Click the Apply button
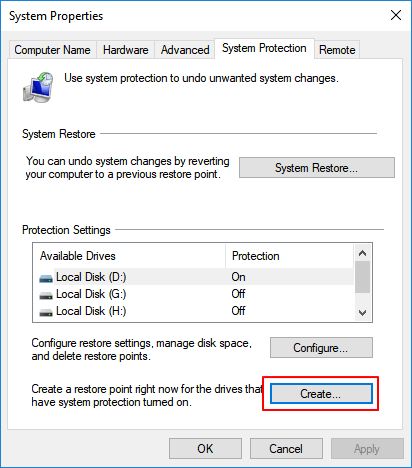 click(x=367, y=449)
